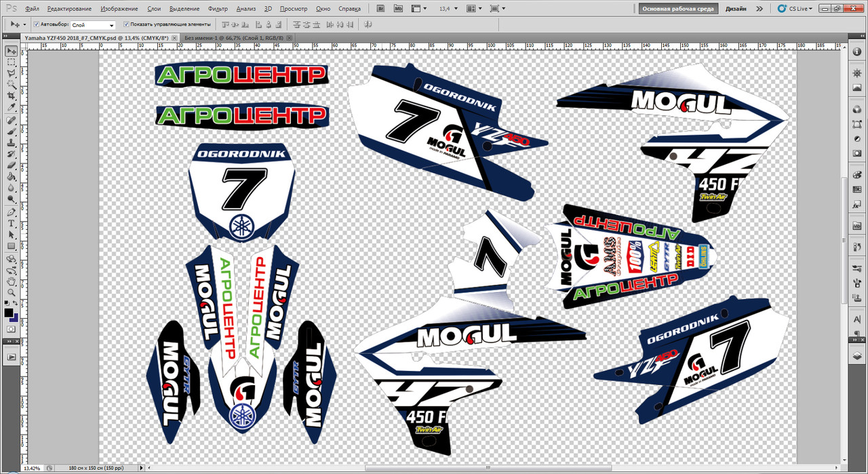This screenshot has width=868, height=474.
Task: Select the Zoom tool
Action: click(x=12, y=292)
